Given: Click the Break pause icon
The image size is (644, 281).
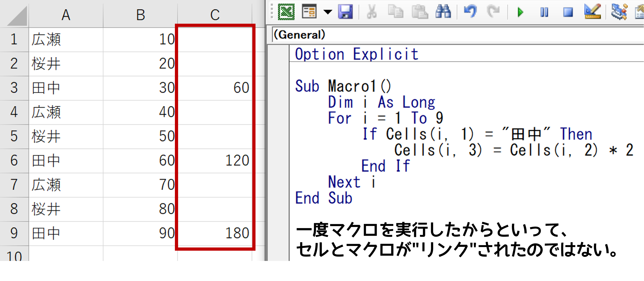Looking at the screenshot, I should click(x=544, y=12).
